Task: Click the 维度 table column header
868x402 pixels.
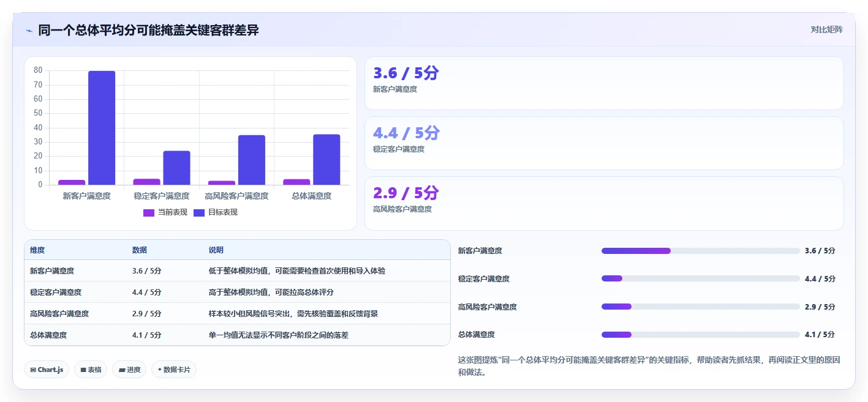Action: tap(37, 250)
